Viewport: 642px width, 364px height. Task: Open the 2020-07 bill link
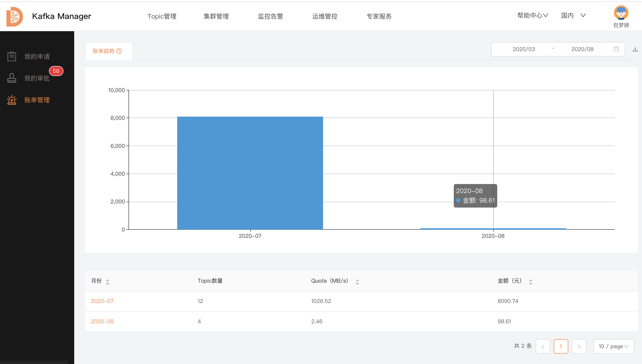102,301
